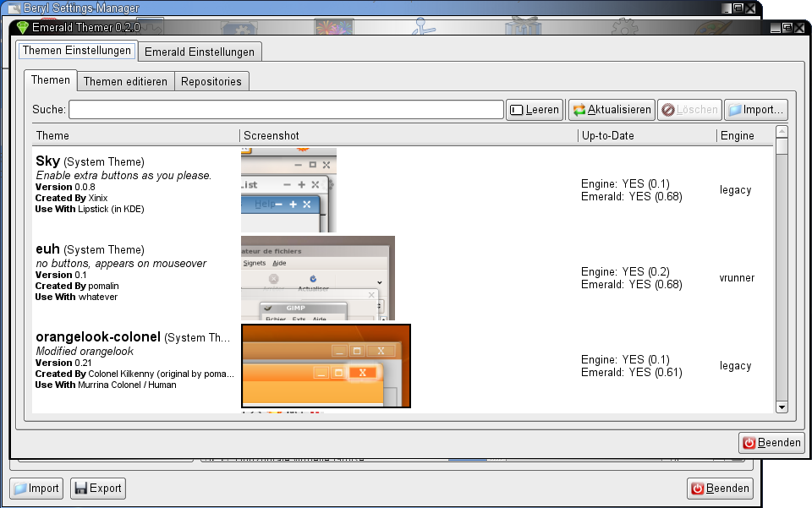Viewport: 812px width, 508px height.
Task: Click 'legacy' engine text in Sky row
Action: tap(735, 190)
